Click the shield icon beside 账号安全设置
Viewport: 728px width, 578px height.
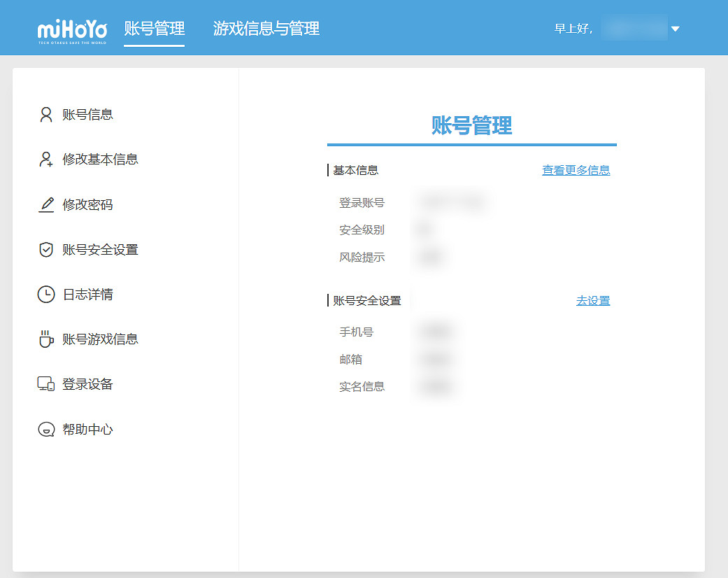(46, 250)
